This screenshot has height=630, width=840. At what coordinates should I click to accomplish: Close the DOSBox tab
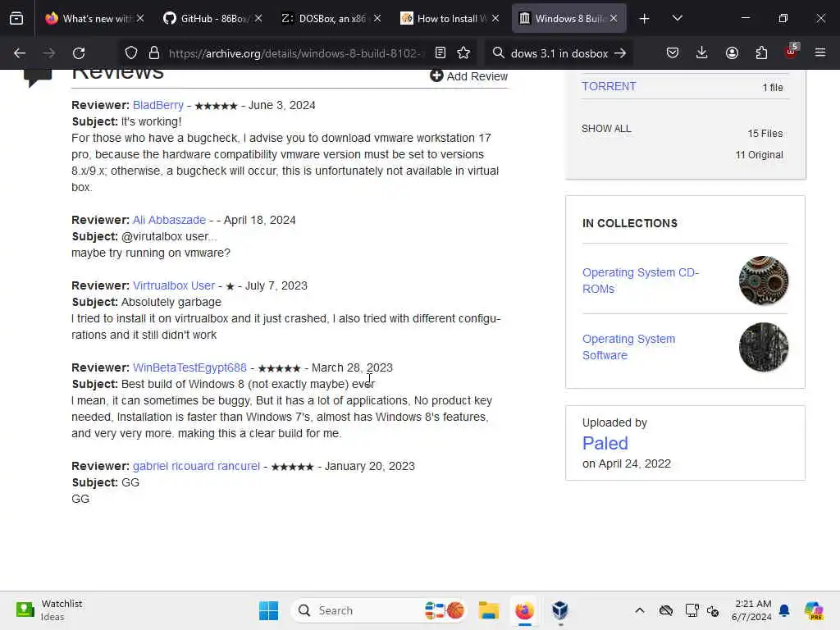tap(377, 18)
